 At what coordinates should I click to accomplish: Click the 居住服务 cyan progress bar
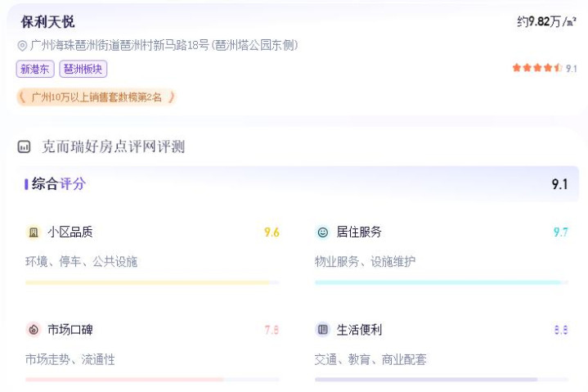(441, 282)
